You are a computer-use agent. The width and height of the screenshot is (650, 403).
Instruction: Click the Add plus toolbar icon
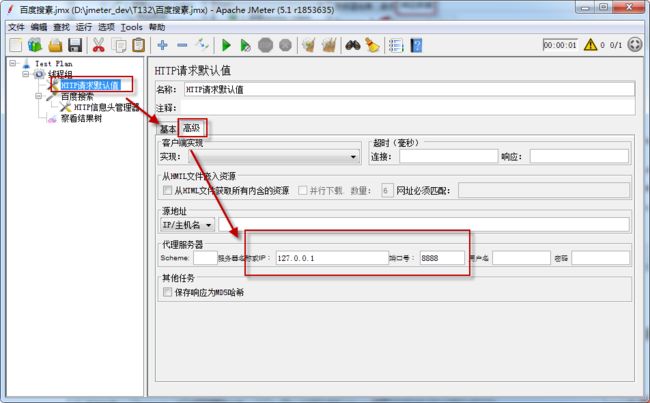[x=162, y=45]
